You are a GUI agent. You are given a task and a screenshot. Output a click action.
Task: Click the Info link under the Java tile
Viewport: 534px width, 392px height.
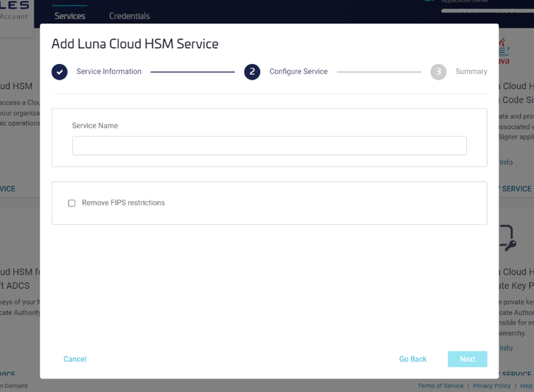[506, 162]
